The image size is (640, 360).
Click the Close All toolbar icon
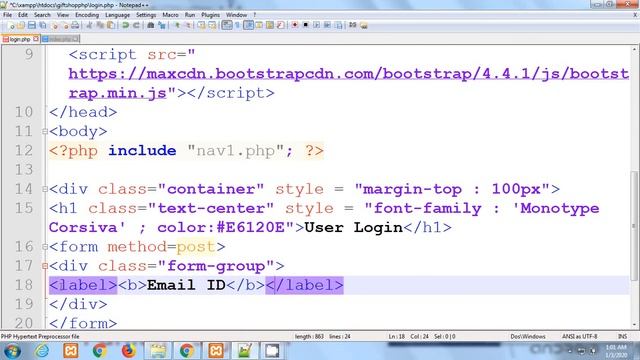pos(64,25)
